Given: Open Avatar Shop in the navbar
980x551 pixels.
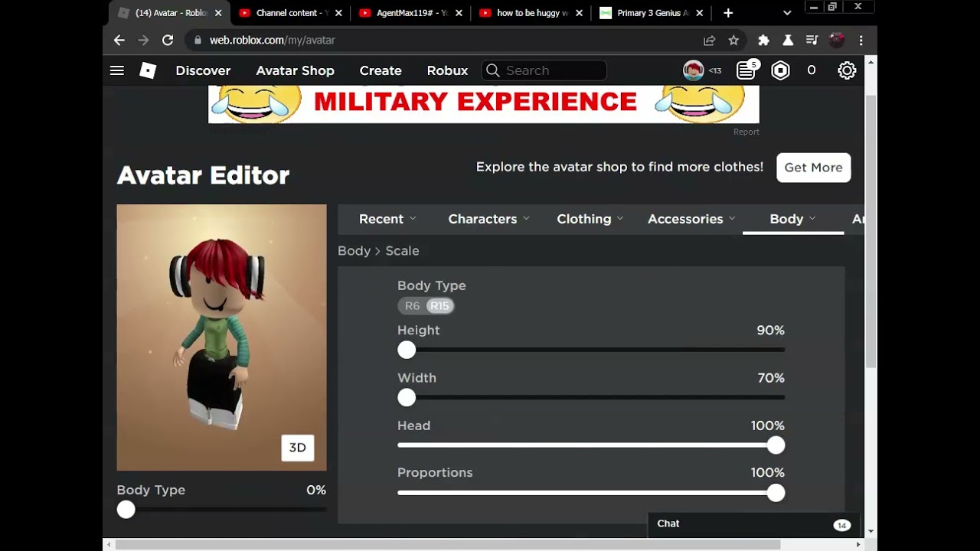Looking at the screenshot, I should click(295, 70).
